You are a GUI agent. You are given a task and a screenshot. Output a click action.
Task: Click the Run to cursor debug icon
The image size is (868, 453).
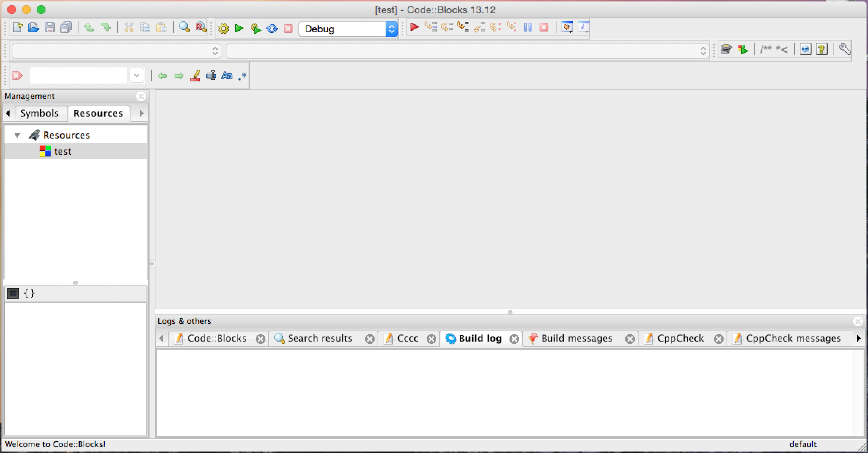click(x=431, y=27)
